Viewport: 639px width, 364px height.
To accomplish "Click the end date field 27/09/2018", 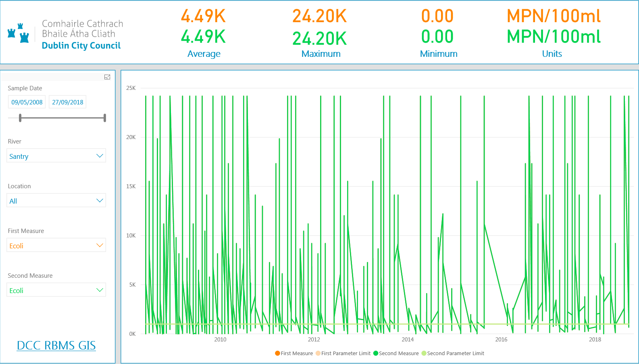I will click(x=68, y=102).
